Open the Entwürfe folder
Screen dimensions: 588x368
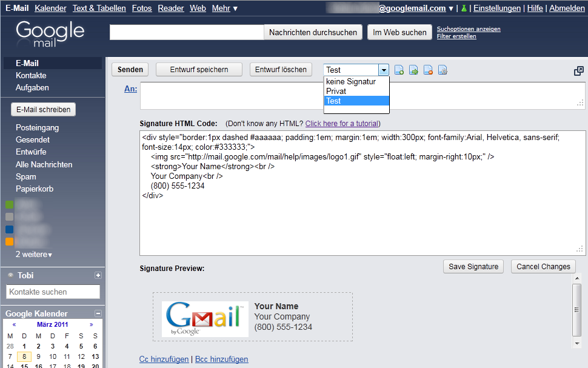pyautogui.click(x=31, y=152)
